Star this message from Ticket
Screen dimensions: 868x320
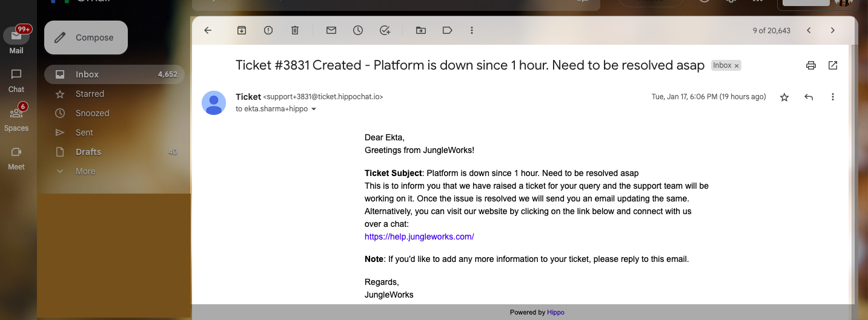click(x=784, y=97)
